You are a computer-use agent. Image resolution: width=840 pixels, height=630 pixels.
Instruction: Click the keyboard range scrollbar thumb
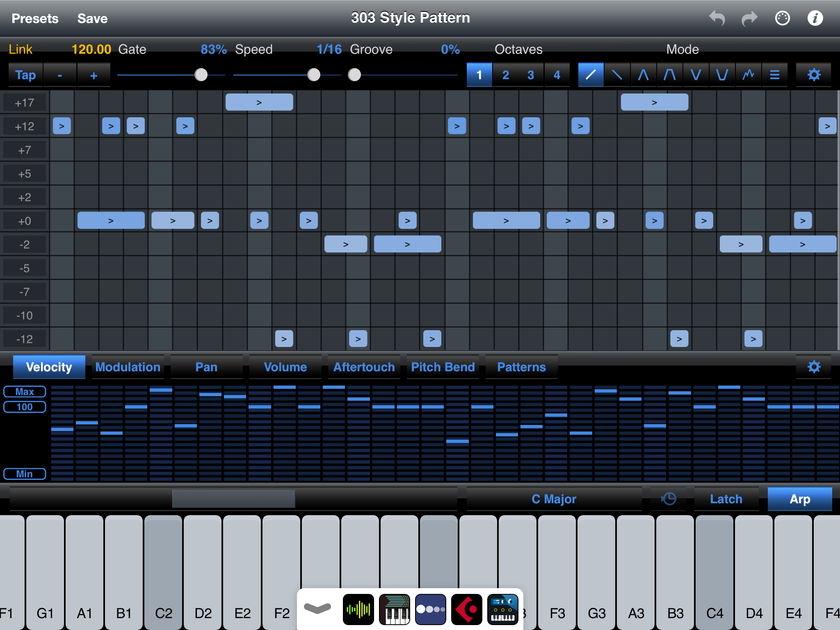coord(234,499)
